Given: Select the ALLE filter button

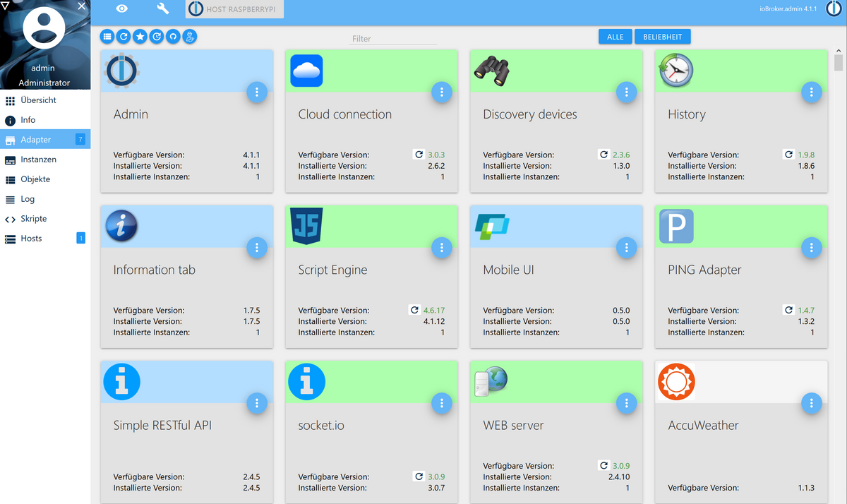Looking at the screenshot, I should click(x=615, y=37).
